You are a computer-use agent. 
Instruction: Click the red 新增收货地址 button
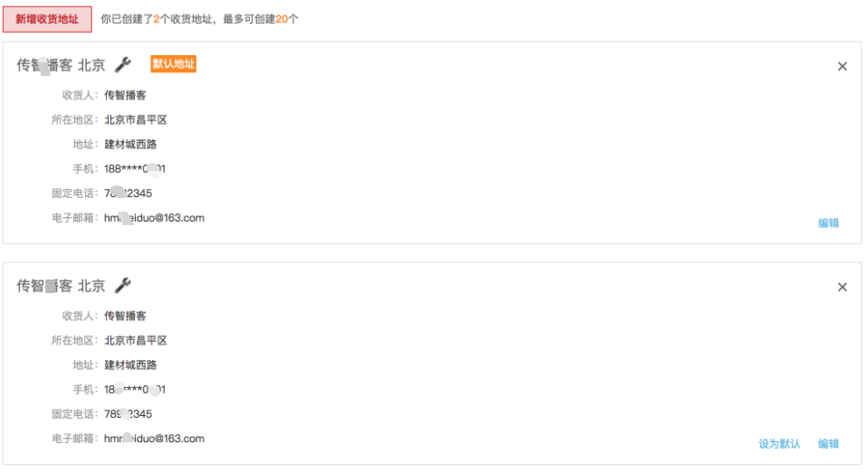[47, 19]
